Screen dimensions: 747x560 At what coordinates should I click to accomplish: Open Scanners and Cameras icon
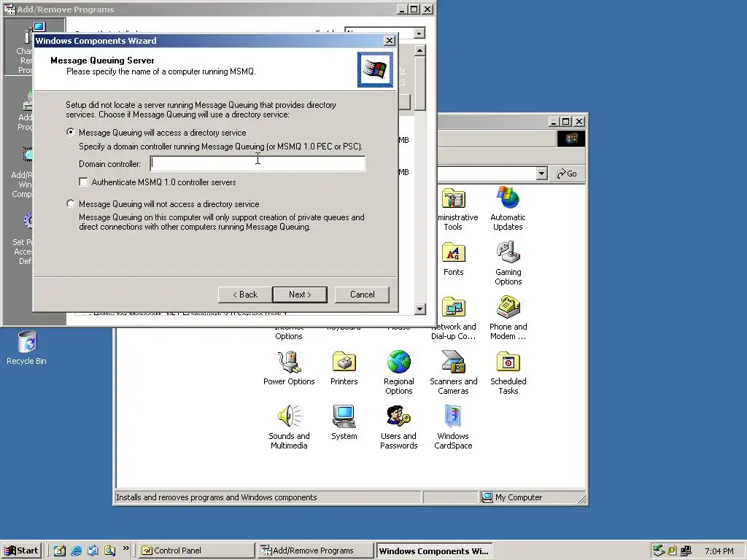453,373
